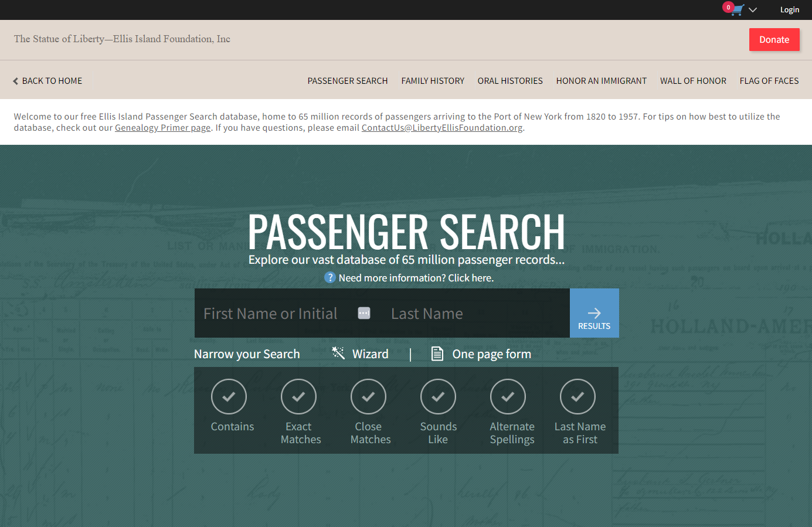Go back using Back to Home arrow
The image size is (812, 527).
point(16,81)
